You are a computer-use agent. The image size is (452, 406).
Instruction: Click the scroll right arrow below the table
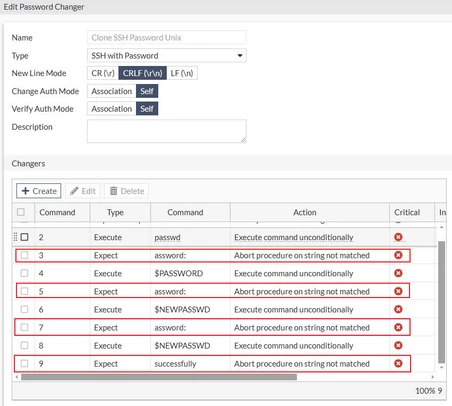click(433, 377)
